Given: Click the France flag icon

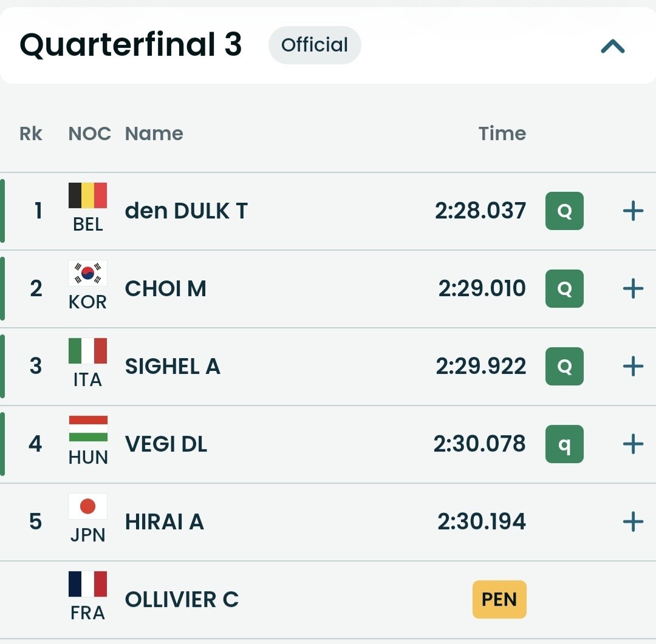Looking at the screenshot, I should point(87,584).
